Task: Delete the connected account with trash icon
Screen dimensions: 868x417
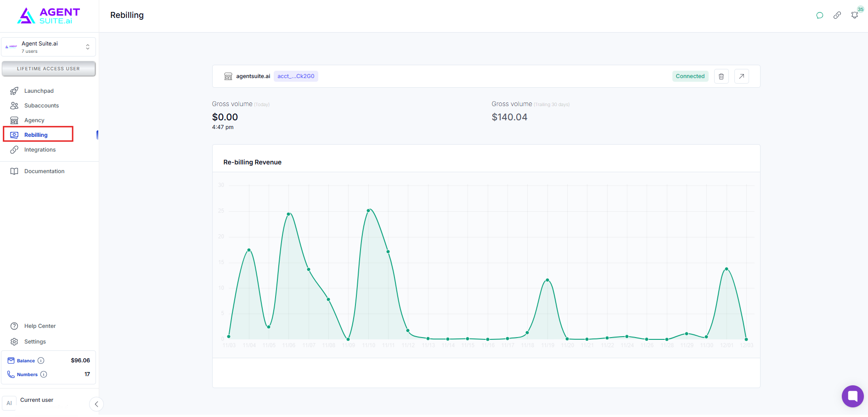Action: pos(721,76)
